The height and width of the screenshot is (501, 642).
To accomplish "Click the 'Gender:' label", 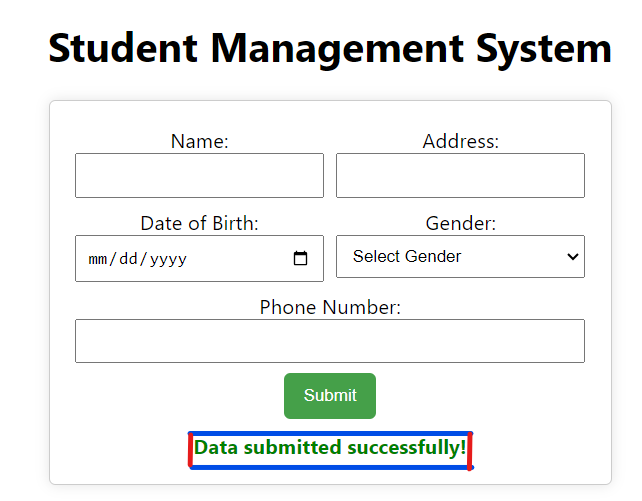I will [x=460, y=224].
